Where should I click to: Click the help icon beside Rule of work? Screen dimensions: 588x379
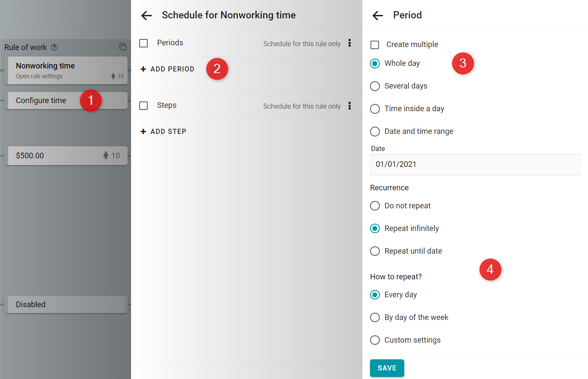click(54, 47)
